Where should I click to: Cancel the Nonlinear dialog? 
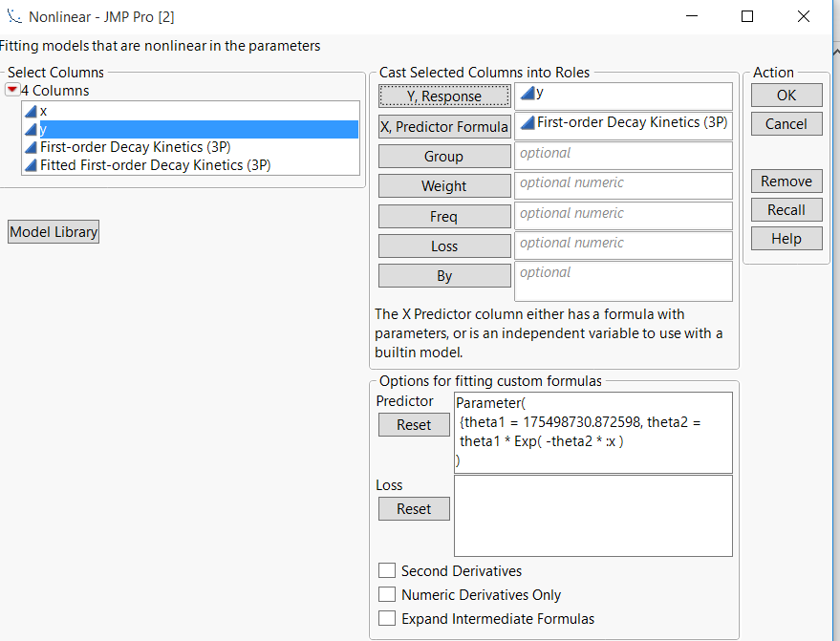point(786,123)
